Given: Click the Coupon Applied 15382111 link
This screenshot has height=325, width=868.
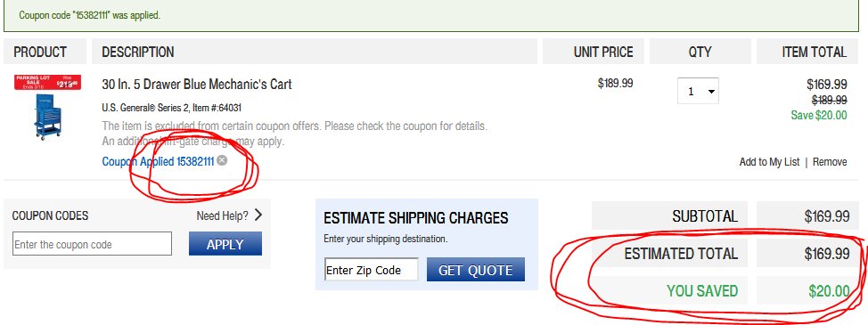Looking at the screenshot, I should click(158, 161).
